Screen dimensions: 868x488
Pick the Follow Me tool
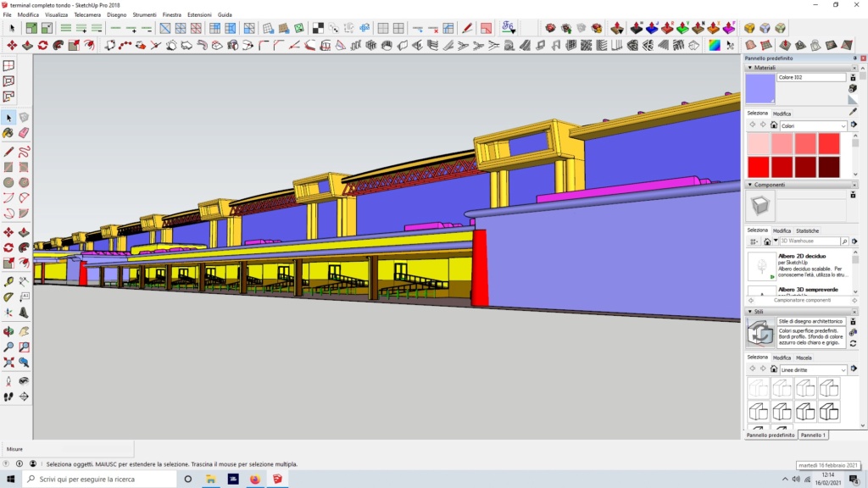[24, 248]
